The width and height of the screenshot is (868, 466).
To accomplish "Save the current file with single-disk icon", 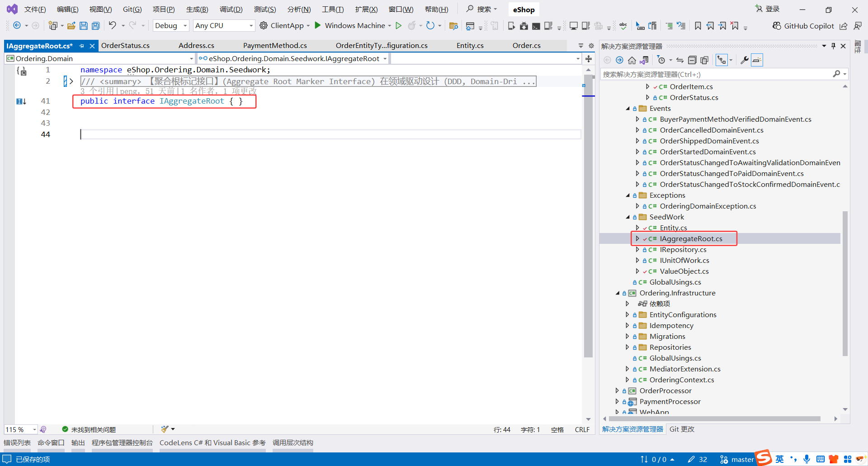I will 84,26.
